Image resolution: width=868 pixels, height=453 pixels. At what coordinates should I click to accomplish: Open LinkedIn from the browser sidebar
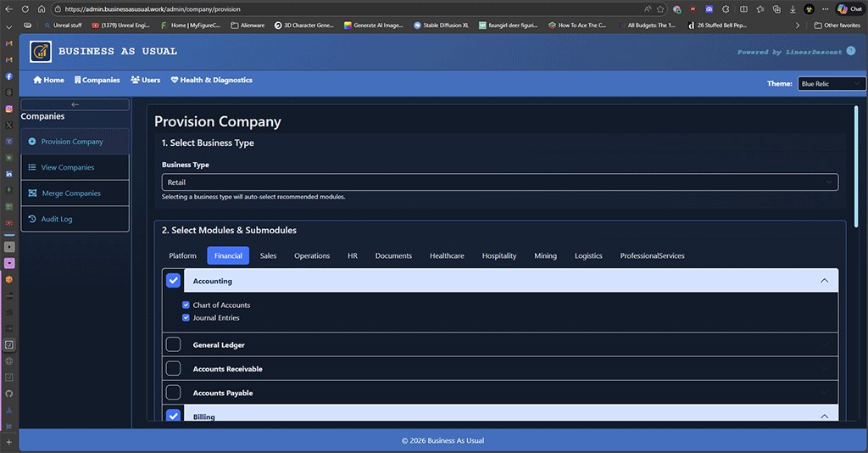tap(9, 173)
